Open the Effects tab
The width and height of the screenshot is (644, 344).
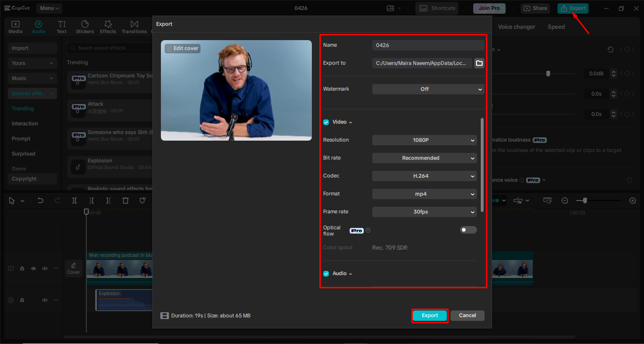108,27
